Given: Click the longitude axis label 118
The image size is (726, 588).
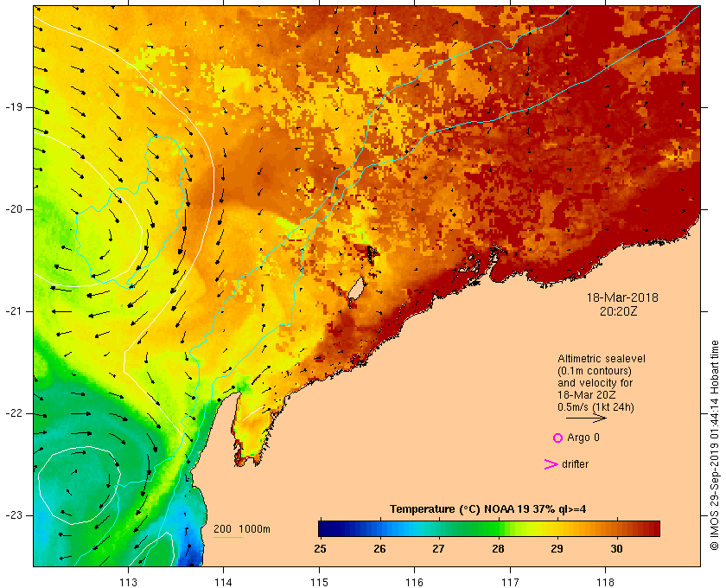Looking at the screenshot, I should pos(606,582).
